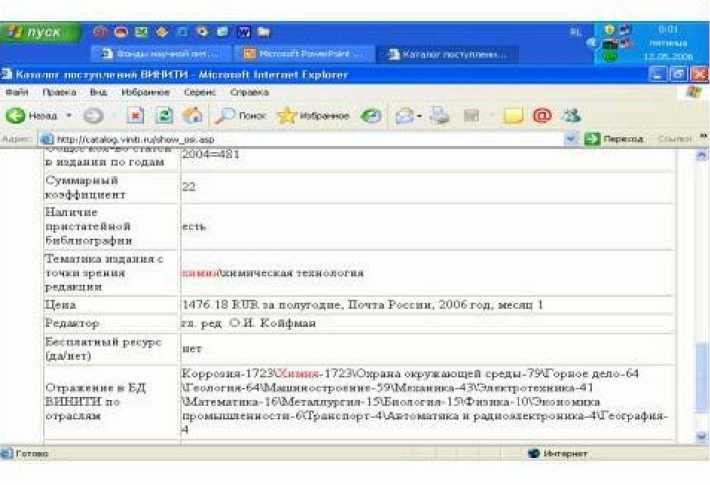Click the Ссылки links toolbar label
The height and width of the screenshot is (485, 710).
click(674, 139)
